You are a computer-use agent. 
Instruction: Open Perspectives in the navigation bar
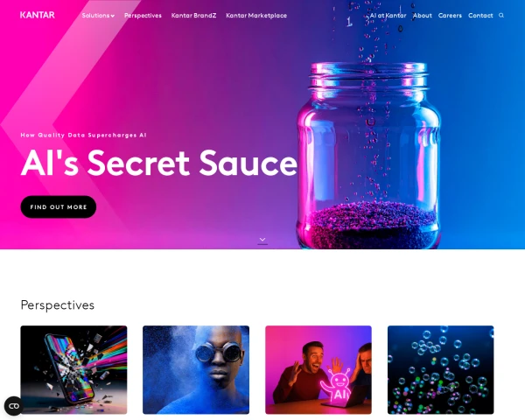click(x=143, y=16)
